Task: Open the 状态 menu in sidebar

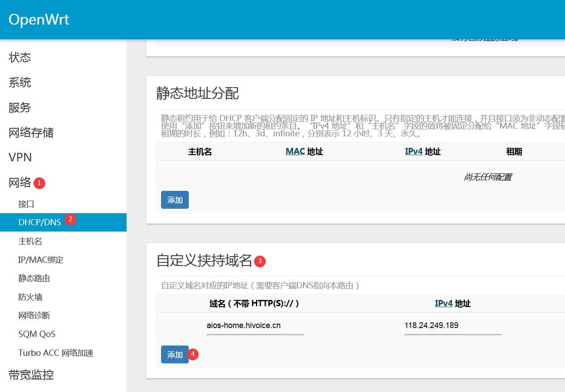Action: coord(19,57)
